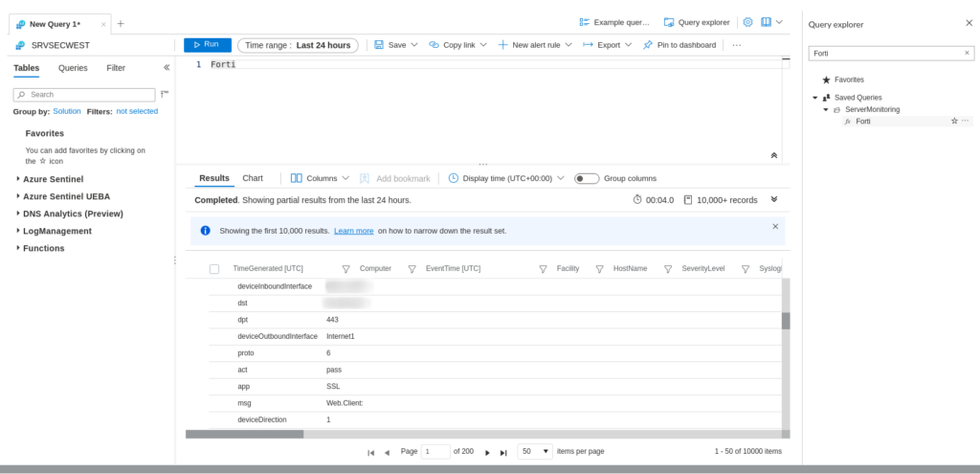Filter the Facility column
Viewport: 980px width, 474px height.
[599, 269]
